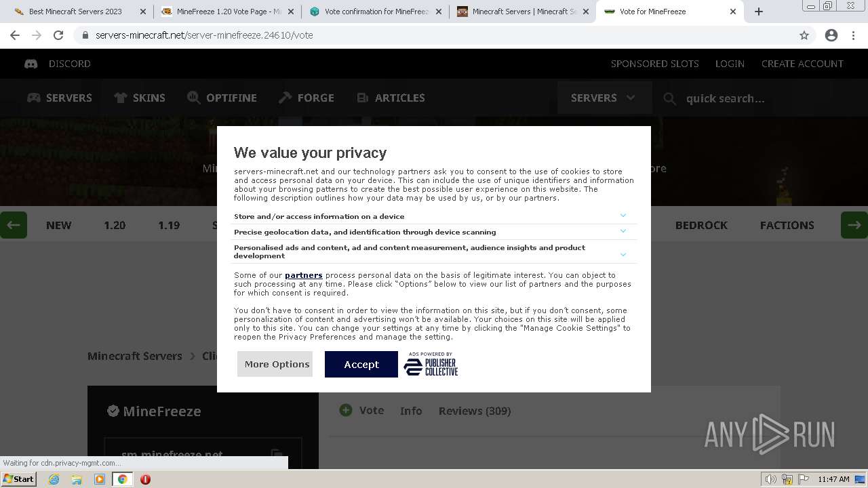Click the system clock 11:47 AM
Viewport: 868px width, 488px height.
coord(833,479)
